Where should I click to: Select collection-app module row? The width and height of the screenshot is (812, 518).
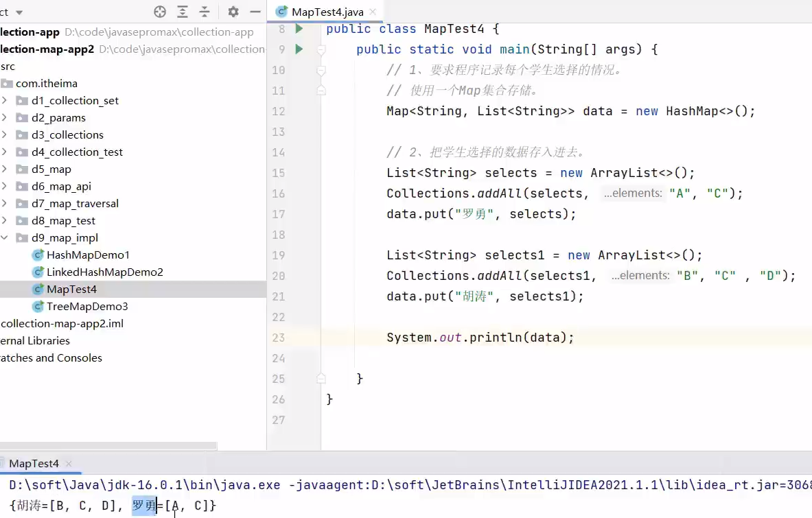click(133, 32)
